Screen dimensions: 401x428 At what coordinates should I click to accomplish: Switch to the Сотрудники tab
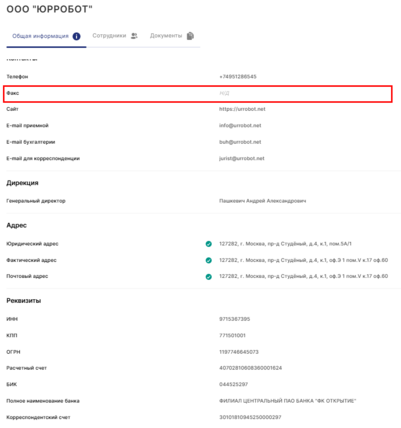point(115,36)
